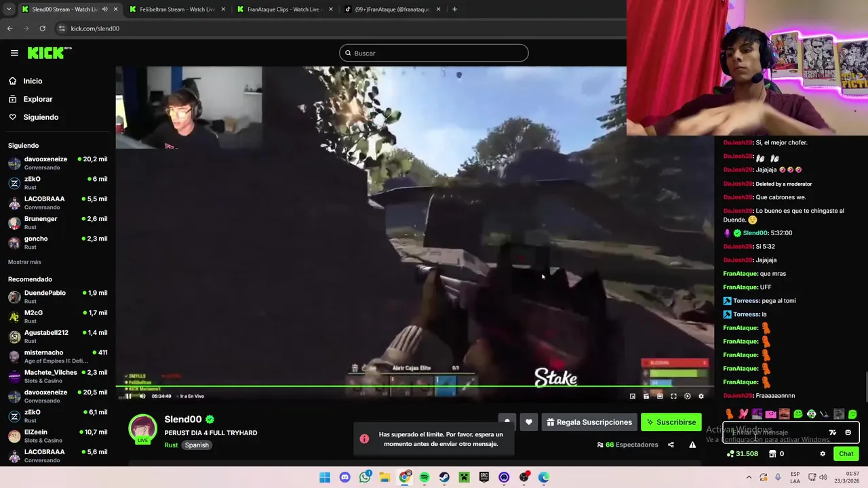Click the green video progress bar
The height and width of the screenshot is (488, 868).
[x=415, y=387]
